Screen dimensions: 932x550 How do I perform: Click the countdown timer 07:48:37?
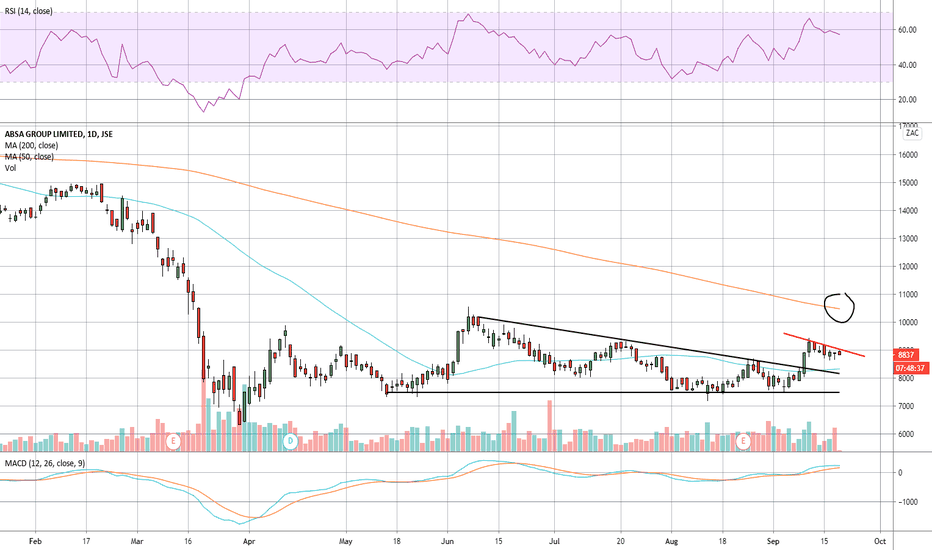(x=910, y=368)
